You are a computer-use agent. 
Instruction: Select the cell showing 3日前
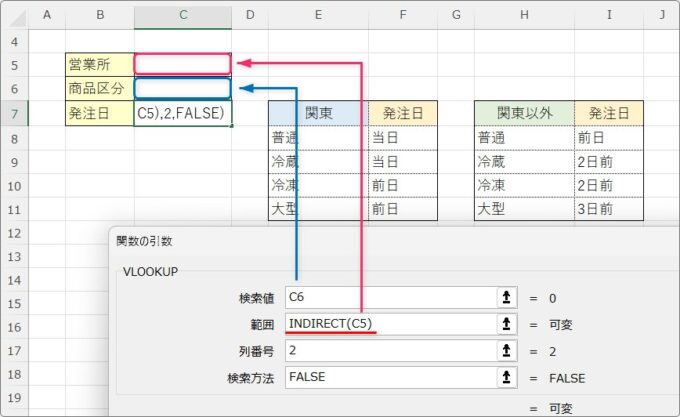click(608, 209)
